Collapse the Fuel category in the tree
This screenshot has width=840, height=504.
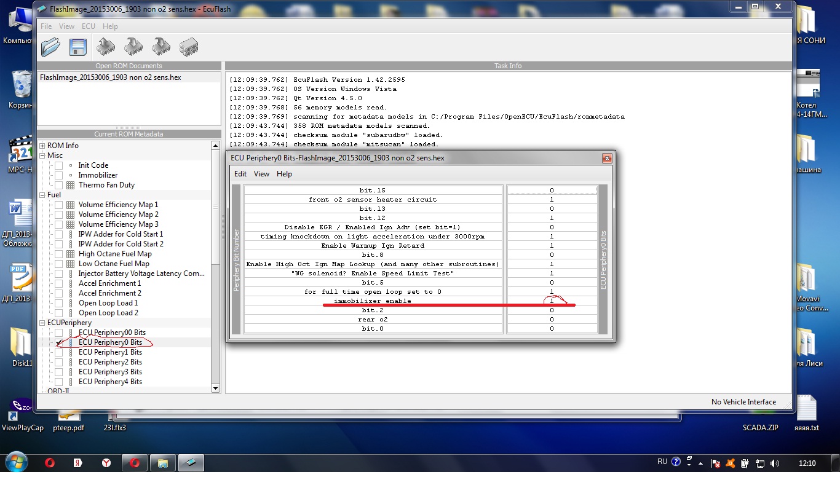click(x=42, y=195)
